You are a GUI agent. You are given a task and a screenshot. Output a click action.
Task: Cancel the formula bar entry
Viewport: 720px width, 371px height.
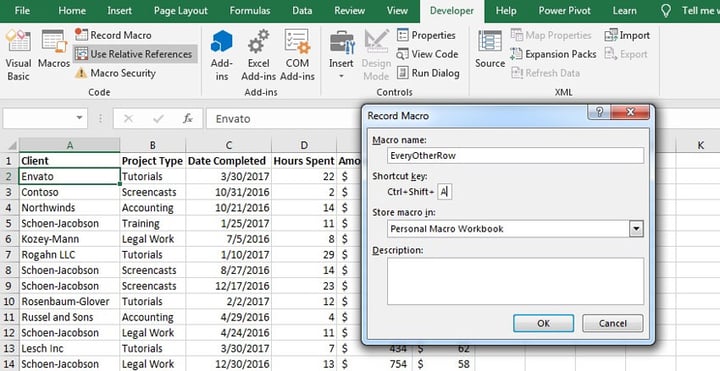128,119
